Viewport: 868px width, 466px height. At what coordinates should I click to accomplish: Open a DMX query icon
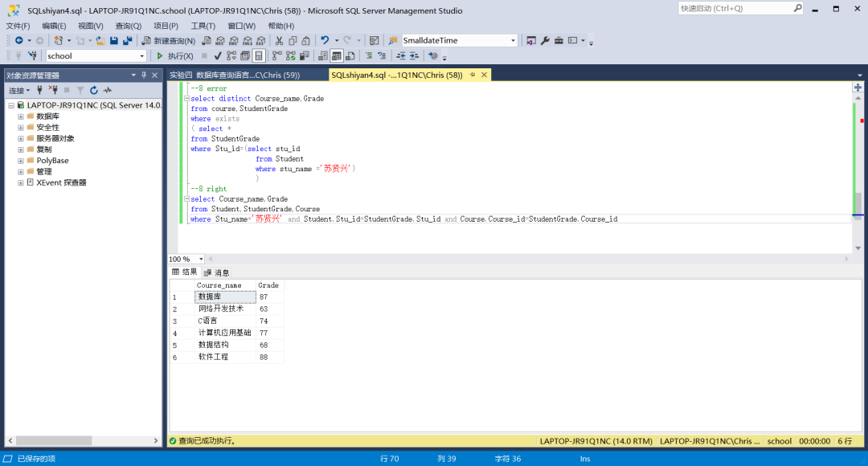tap(234, 40)
